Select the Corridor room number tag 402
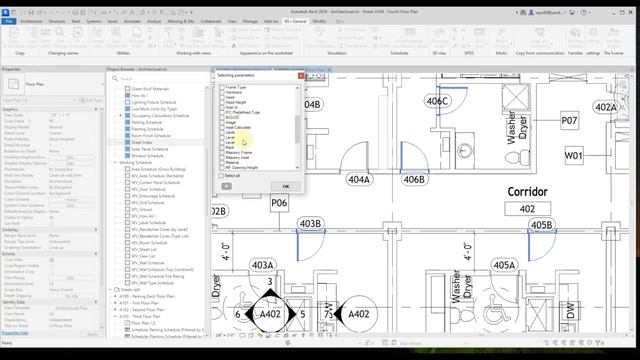The width and height of the screenshot is (640, 360). [x=527, y=209]
